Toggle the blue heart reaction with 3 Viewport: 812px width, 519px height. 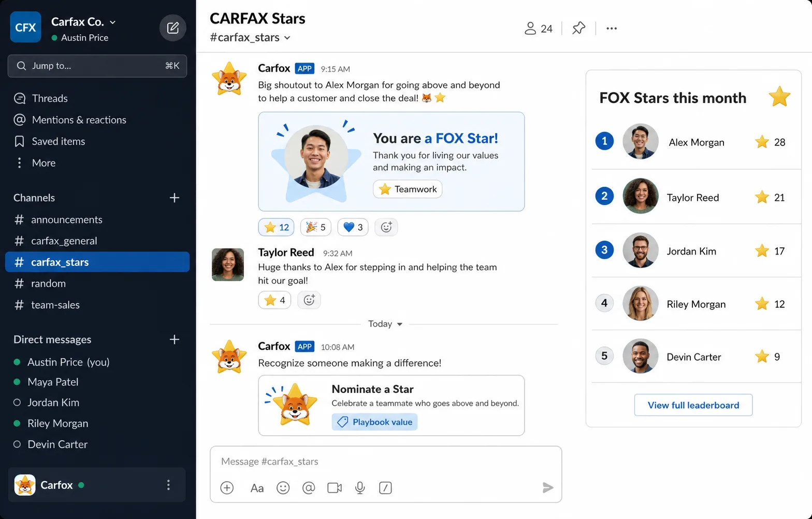[353, 227]
